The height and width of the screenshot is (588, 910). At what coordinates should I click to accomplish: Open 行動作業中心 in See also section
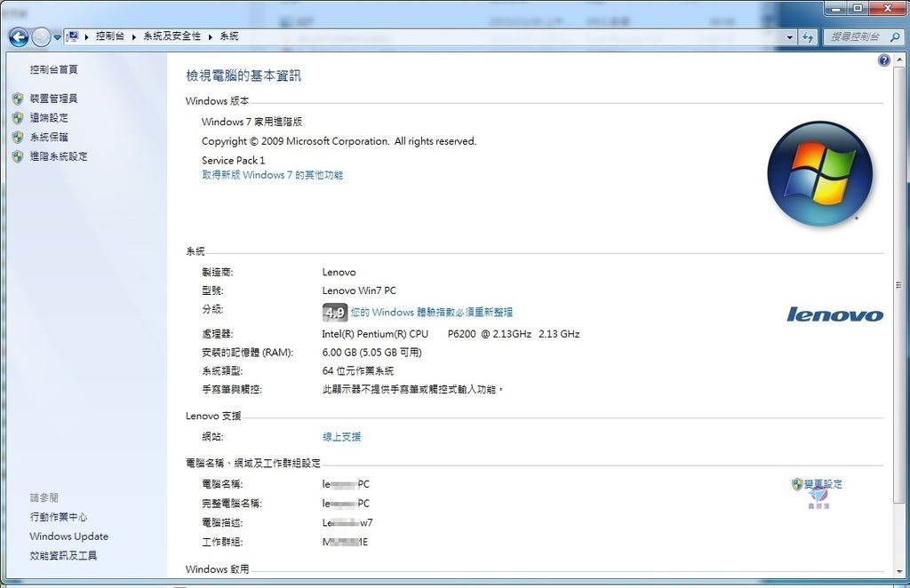tap(59, 517)
